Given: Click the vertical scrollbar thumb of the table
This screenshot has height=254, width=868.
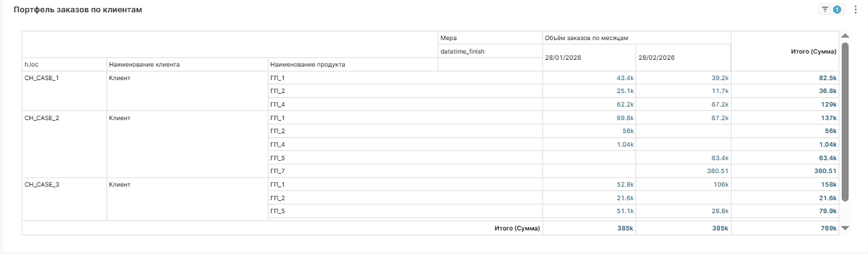Looking at the screenshot, I should coord(845,122).
